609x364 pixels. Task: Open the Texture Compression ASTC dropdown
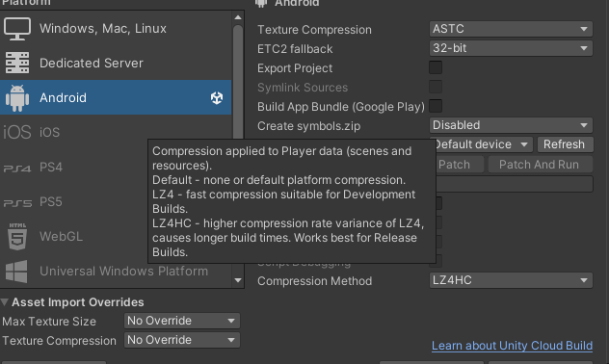(511, 29)
